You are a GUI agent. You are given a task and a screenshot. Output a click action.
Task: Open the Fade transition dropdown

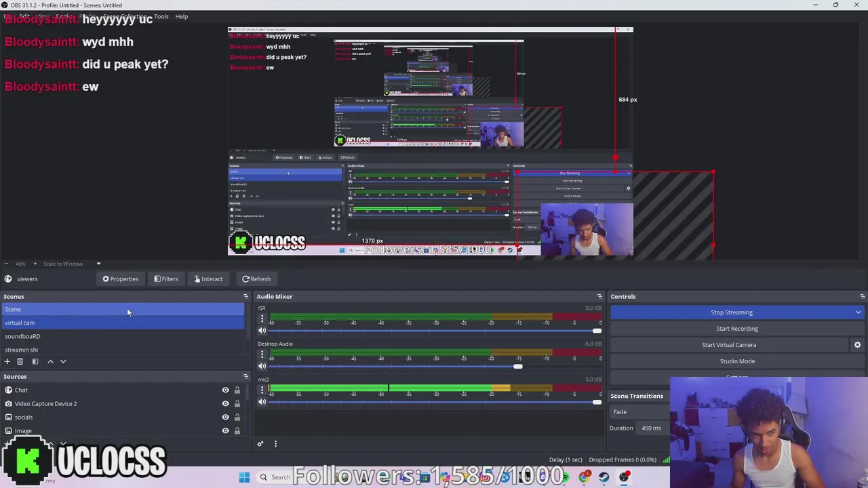(x=640, y=411)
